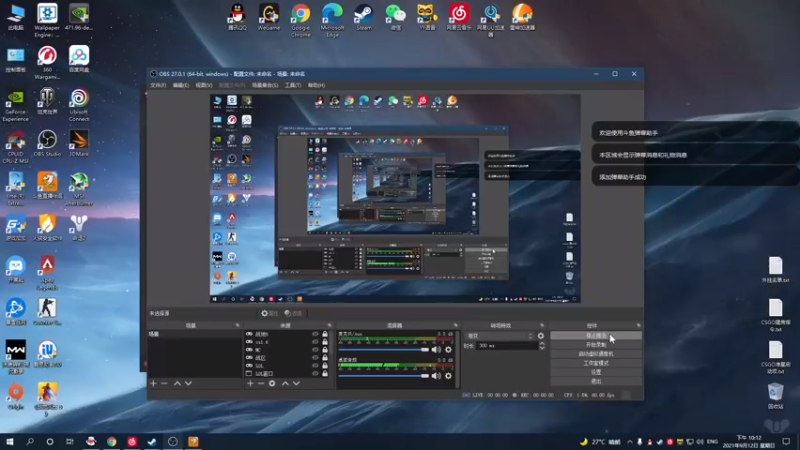The width and height of the screenshot is (800, 450).
Task: Open the 滤镜 (filters) button in OBS toolbar
Action: point(293,313)
